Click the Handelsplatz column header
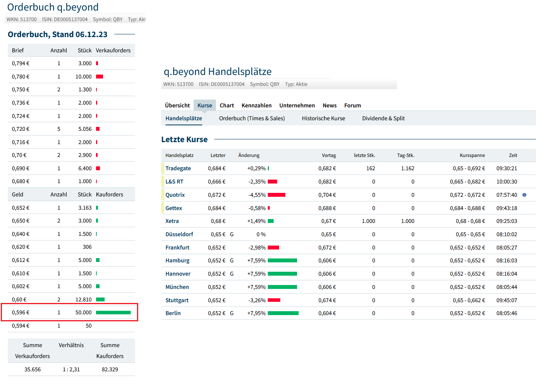The width and height of the screenshot is (559, 392). [x=180, y=155]
